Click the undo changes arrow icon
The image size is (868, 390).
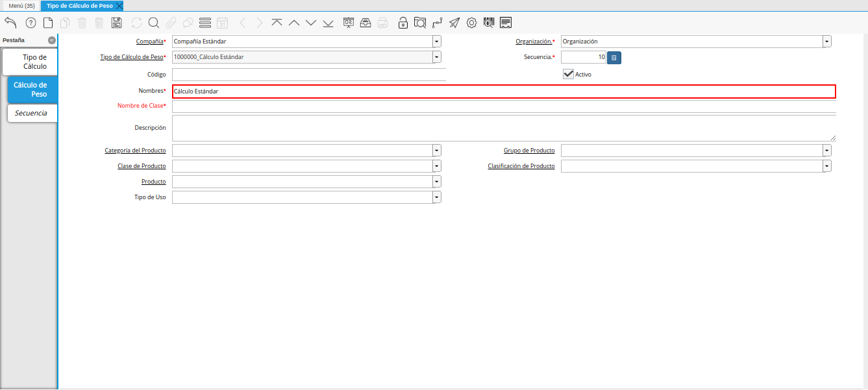[x=11, y=23]
